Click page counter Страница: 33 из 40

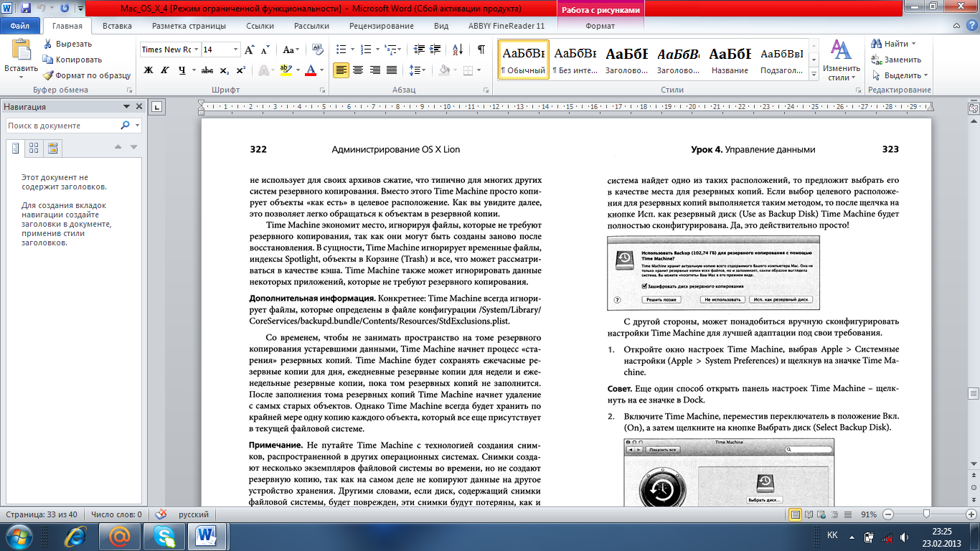[x=43, y=514]
